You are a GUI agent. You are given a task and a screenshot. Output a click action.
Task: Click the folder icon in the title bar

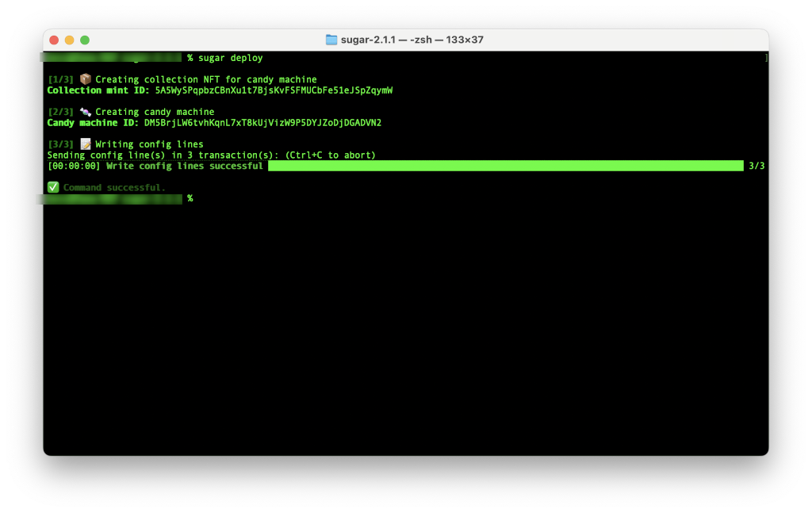tap(331, 40)
